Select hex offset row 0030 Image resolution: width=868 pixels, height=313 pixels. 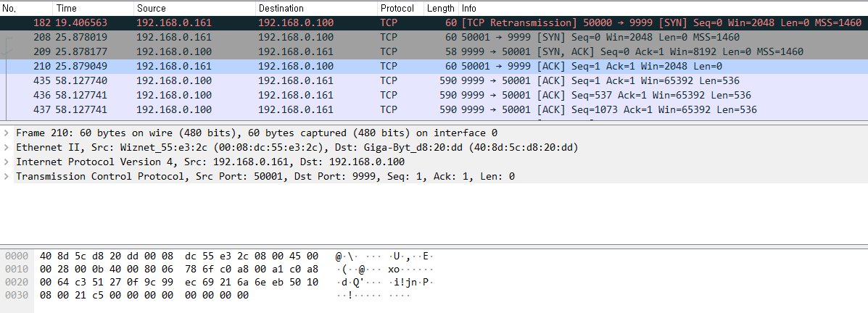click(17, 296)
